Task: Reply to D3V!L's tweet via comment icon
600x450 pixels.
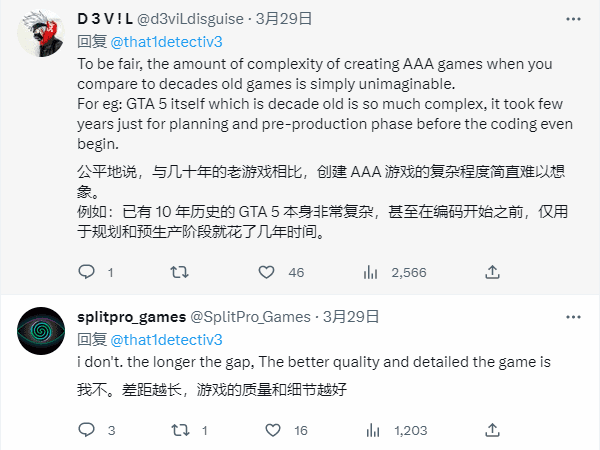Action: click(x=86, y=272)
